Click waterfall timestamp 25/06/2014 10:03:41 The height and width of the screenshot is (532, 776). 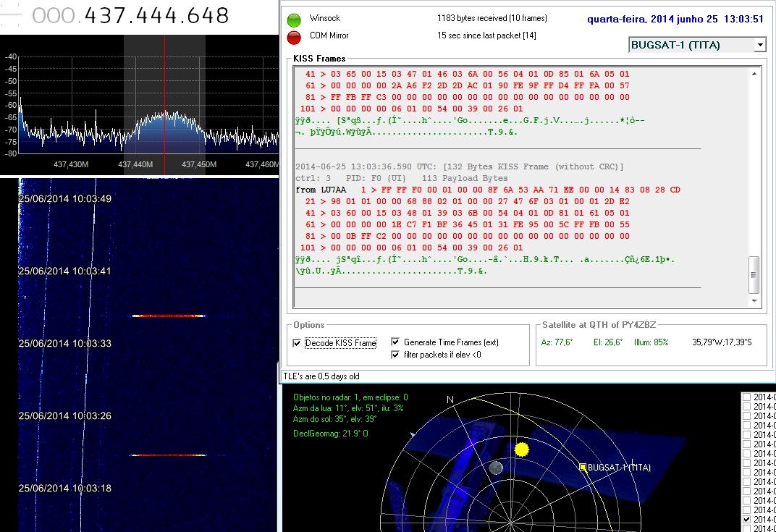pos(65,271)
